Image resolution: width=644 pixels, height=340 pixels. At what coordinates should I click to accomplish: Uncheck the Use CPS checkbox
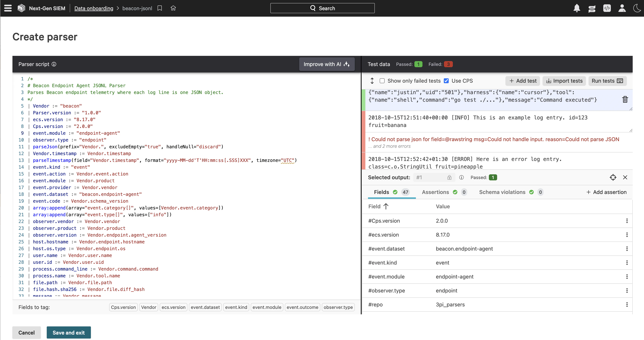tap(446, 81)
